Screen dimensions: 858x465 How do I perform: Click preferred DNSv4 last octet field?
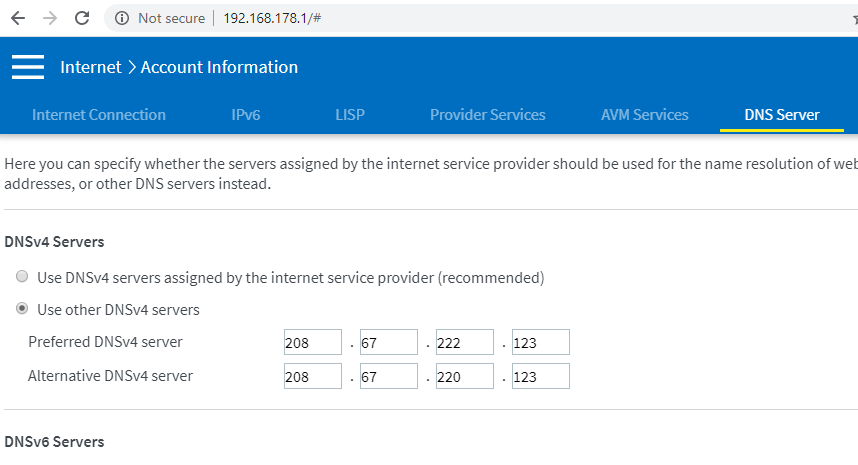pyautogui.click(x=540, y=343)
